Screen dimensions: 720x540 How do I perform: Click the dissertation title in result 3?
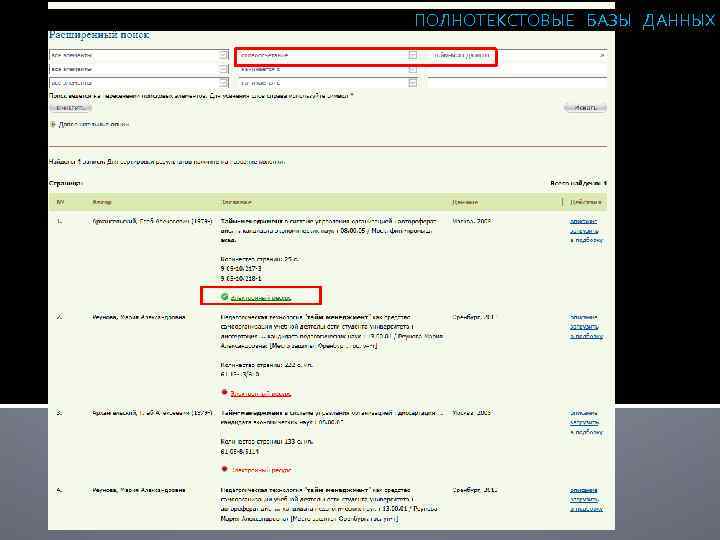[x=332, y=417]
